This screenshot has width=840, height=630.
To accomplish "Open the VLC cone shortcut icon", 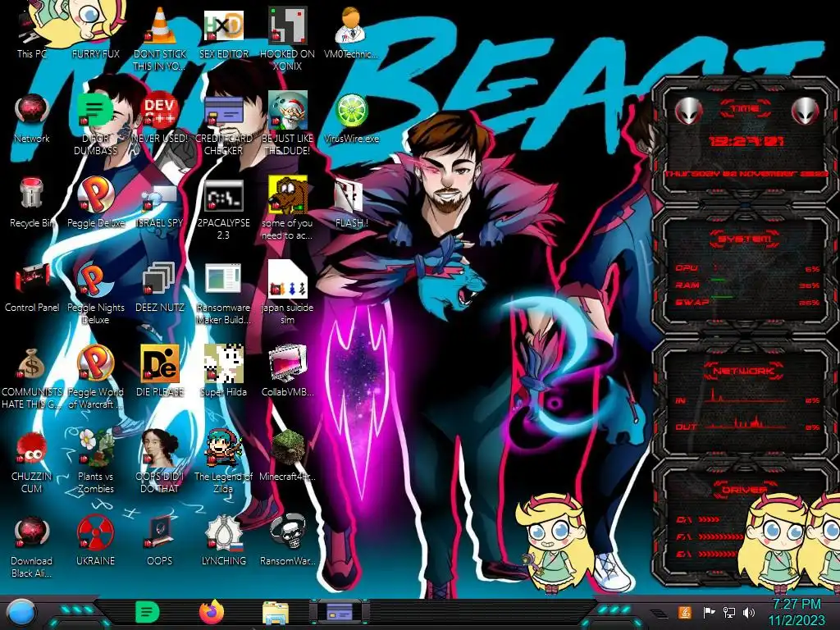I will [160, 25].
